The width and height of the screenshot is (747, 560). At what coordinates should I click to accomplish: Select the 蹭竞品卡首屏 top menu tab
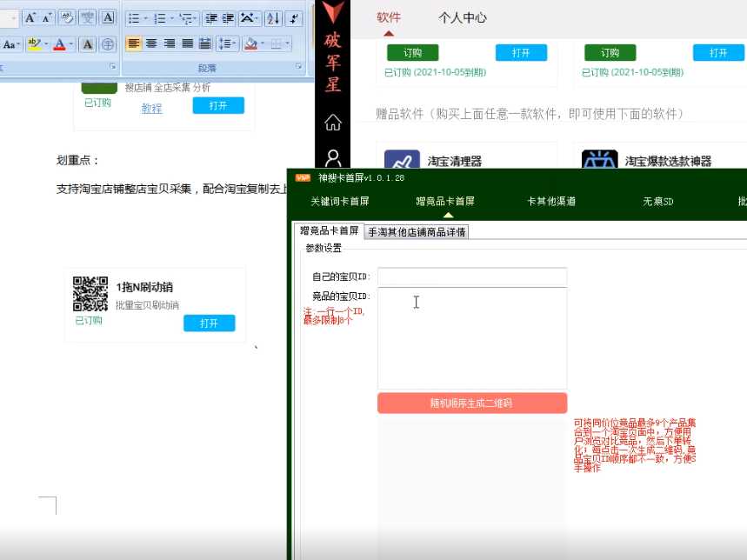click(445, 202)
